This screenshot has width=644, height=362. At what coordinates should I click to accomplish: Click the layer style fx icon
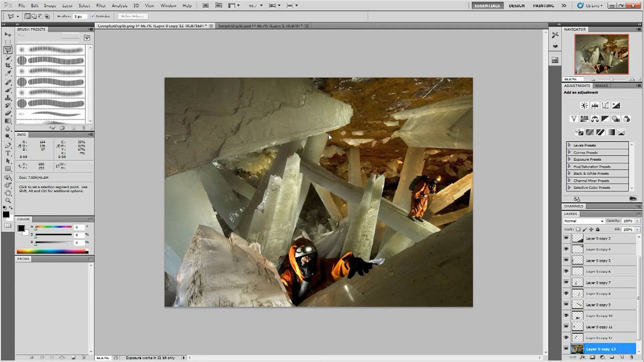(584, 357)
